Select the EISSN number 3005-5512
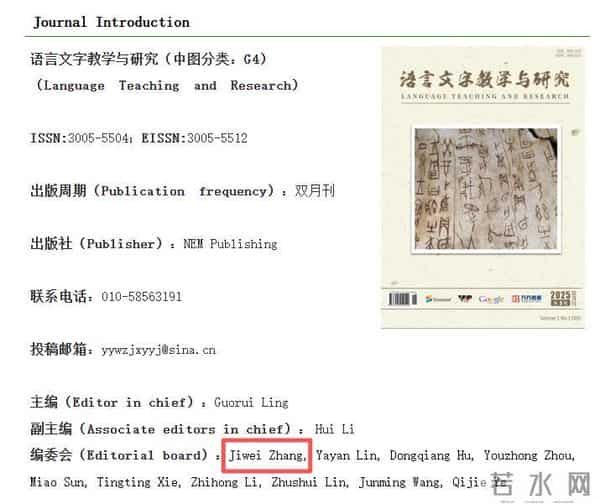600x504 pixels. click(x=217, y=138)
